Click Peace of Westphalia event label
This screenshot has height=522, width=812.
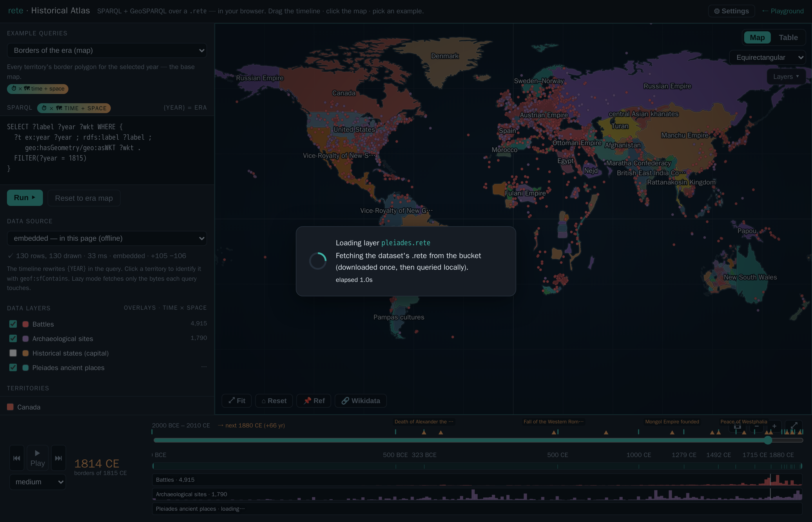pyautogui.click(x=744, y=422)
